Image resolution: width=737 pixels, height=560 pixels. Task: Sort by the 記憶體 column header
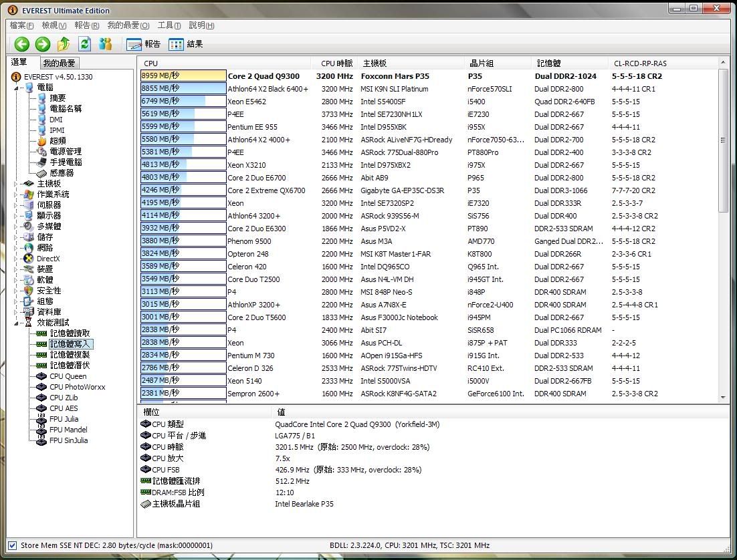569,63
